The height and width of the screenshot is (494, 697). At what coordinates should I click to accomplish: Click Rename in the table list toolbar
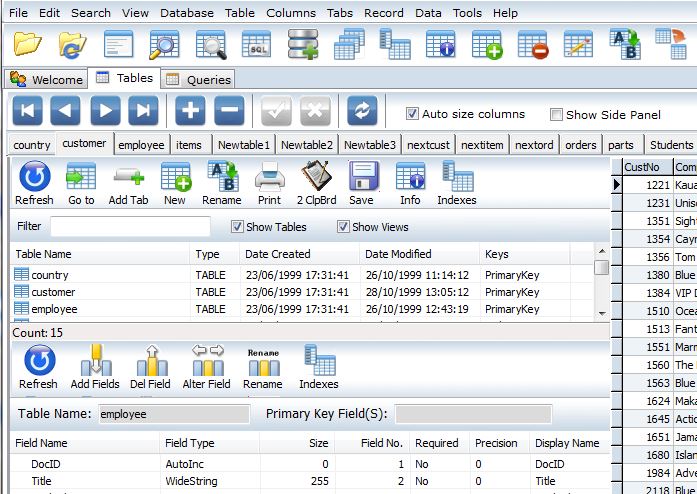click(222, 184)
